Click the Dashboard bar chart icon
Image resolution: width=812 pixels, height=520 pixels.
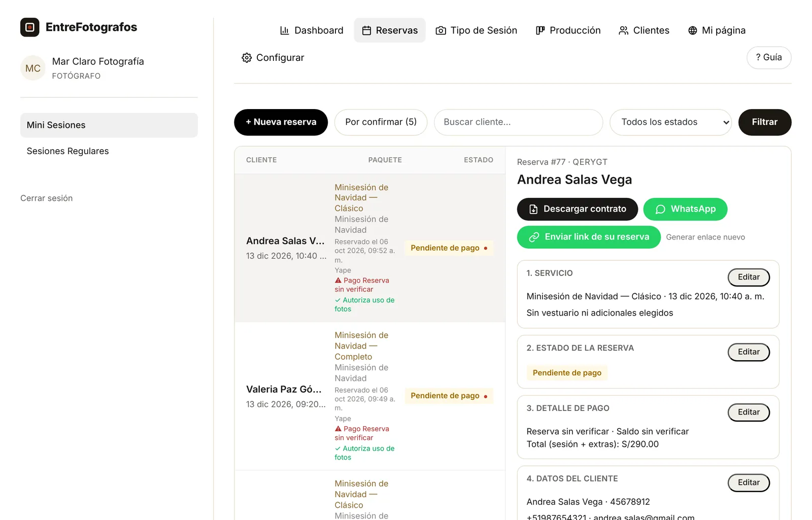[285, 30]
